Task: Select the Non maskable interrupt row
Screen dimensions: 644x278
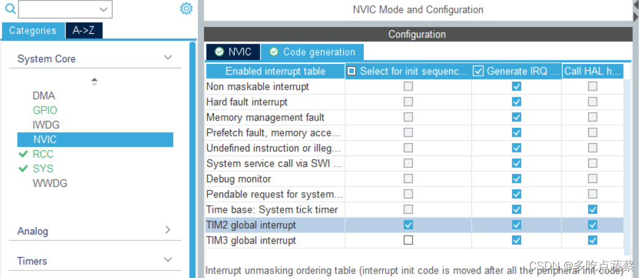Action: coord(414,87)
